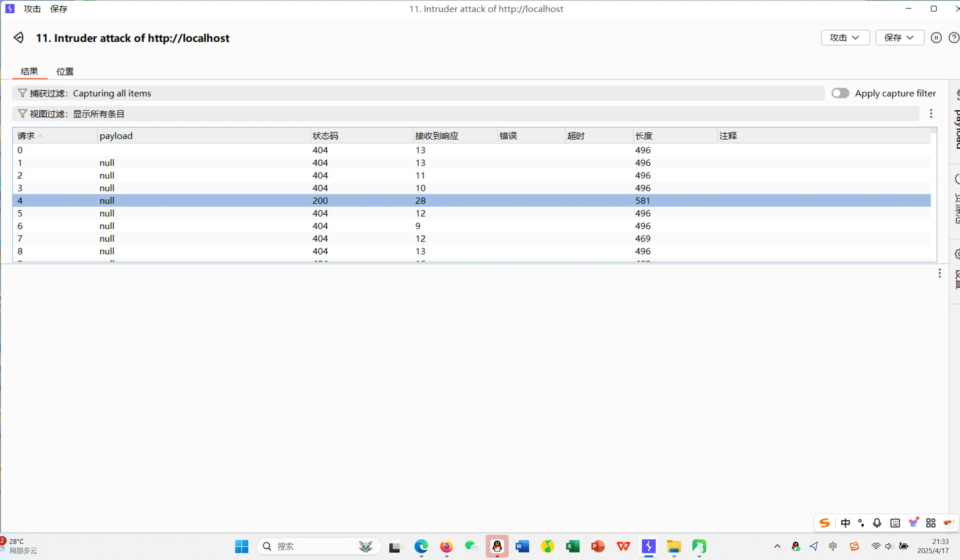
Task: Sort the table by 长度 column
Action: [644, 136]
